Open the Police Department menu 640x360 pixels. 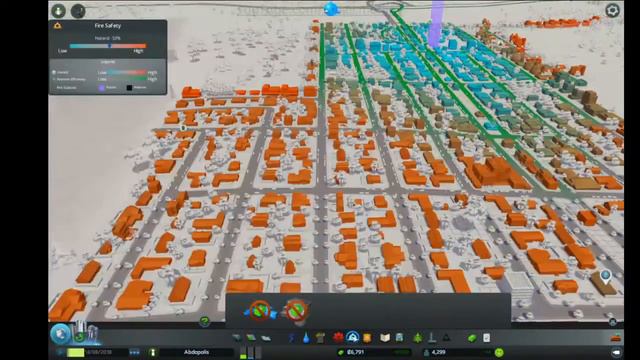[x=367, y=338]
